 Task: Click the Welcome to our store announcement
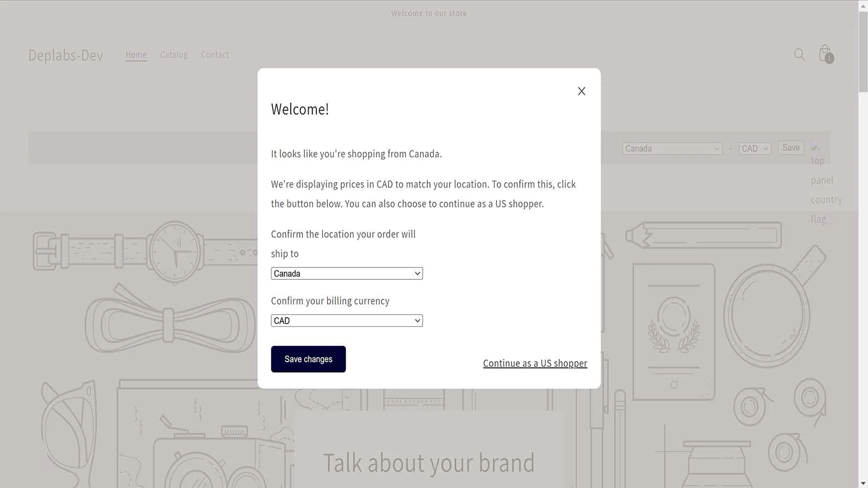point(429,13)
